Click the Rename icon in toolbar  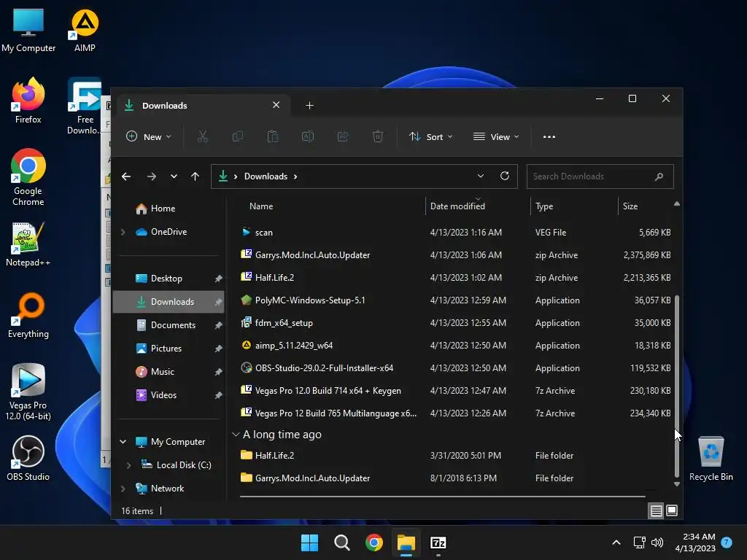(308, 136)
